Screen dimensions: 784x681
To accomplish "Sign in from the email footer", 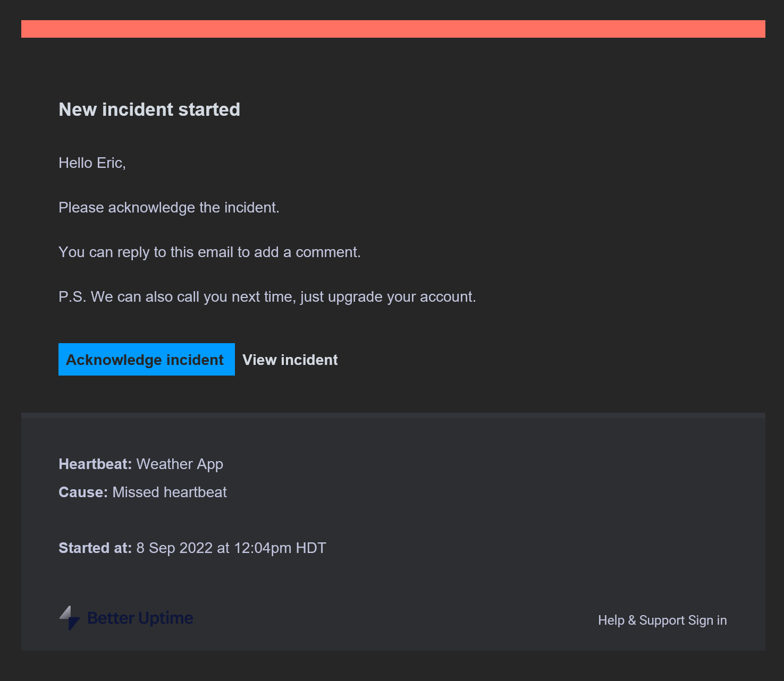I will click(707, 620).
